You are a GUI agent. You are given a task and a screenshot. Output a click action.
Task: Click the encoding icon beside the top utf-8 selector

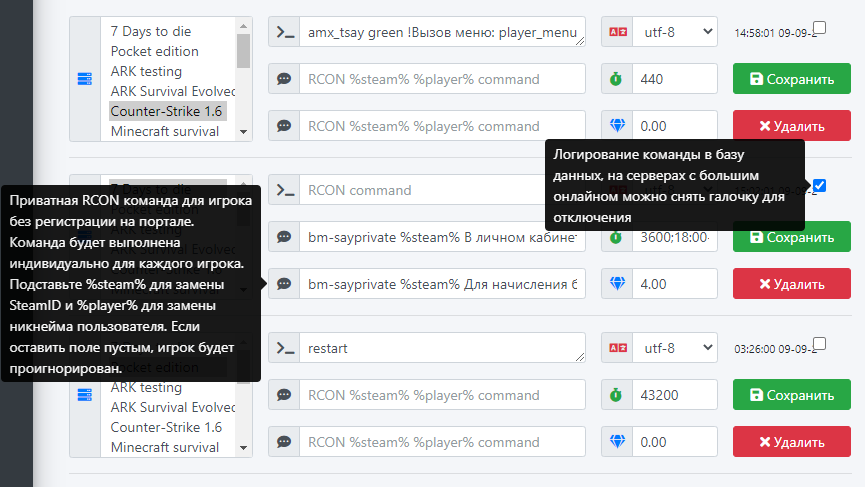617,32
